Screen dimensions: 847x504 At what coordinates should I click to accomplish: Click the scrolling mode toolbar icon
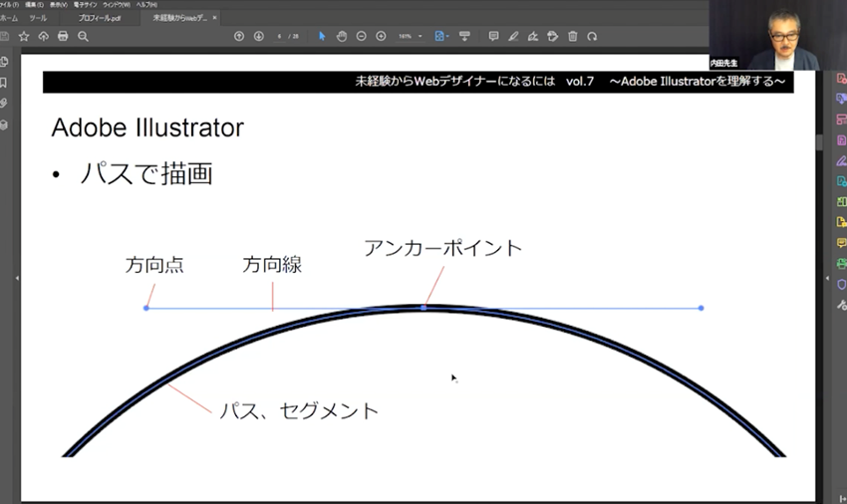(464, 36)
